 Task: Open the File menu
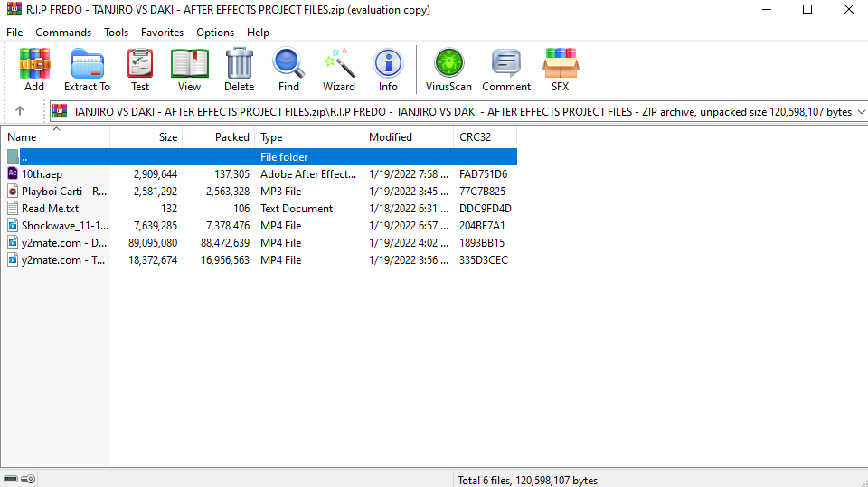point(15,33)
